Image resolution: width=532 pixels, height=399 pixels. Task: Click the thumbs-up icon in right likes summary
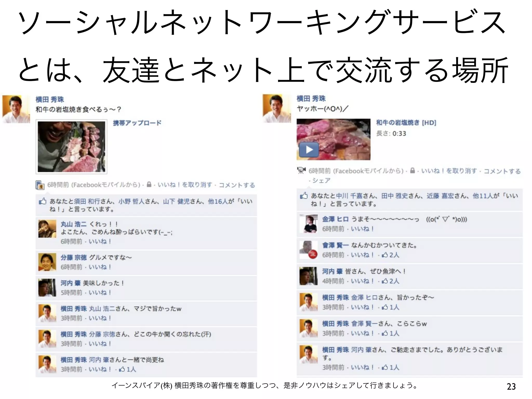pyautogui.click(x=304, y=196)
